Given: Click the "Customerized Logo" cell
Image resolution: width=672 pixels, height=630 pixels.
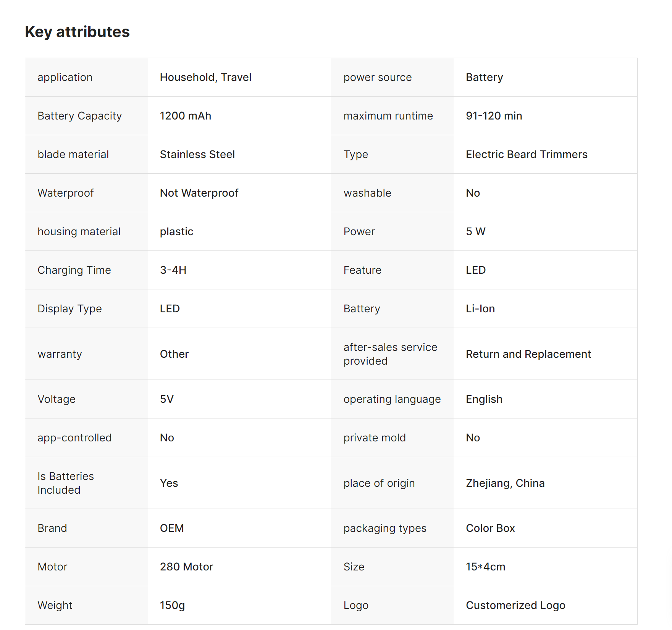Looking at the screenshot, I should pyautogui.click(x=515, y=605).
